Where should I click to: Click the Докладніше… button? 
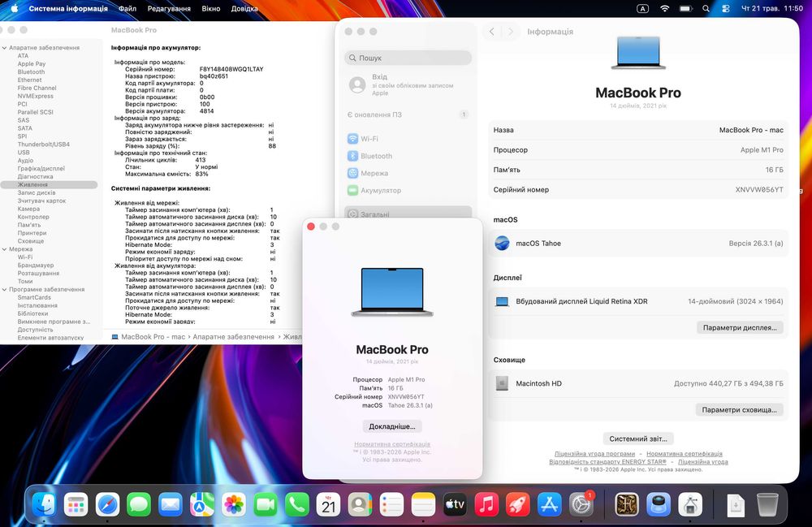click(392, 426)
